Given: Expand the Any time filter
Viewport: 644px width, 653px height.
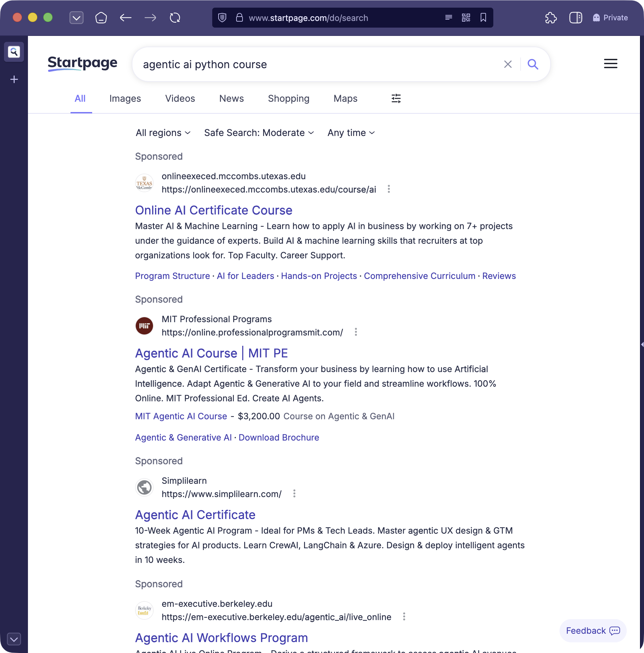Looking at the screenshot, I should (x=351, y=133).
